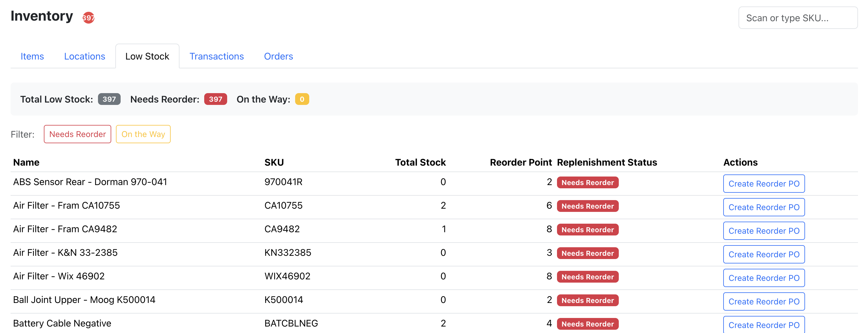Create Reorder PO for Fram CA9482
The image size is (868, 333).
click(x=764, y=231)
